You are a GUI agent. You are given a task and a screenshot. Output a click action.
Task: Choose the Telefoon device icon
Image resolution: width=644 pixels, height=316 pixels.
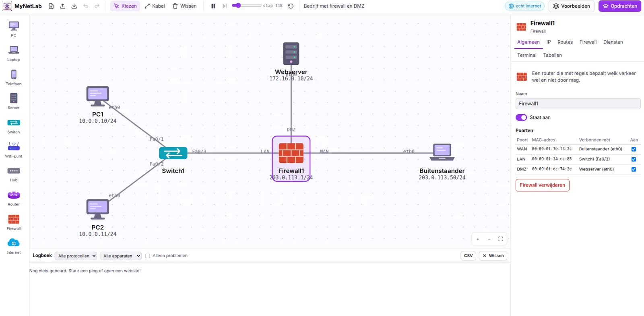tap(14, 78)
